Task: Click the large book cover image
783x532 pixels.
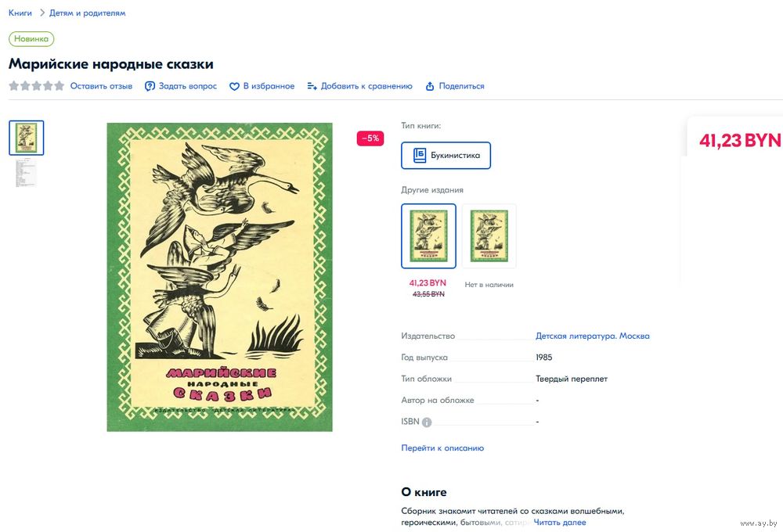Action: pos(220,277)
